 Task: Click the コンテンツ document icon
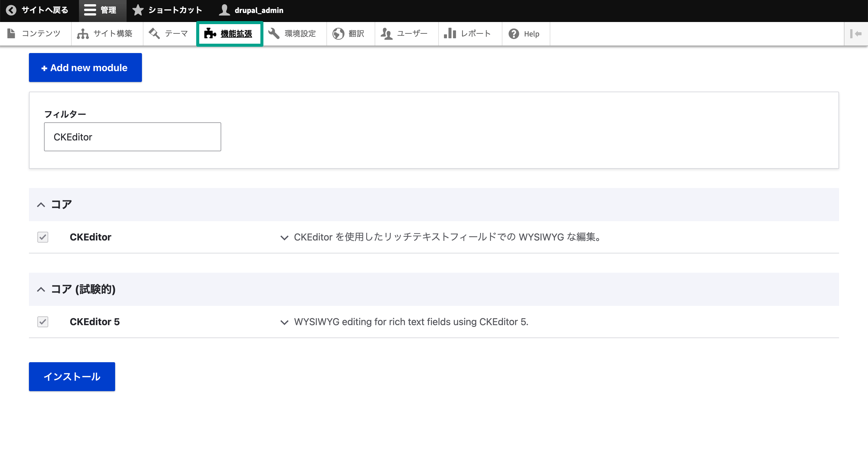(x=11, y=34)
